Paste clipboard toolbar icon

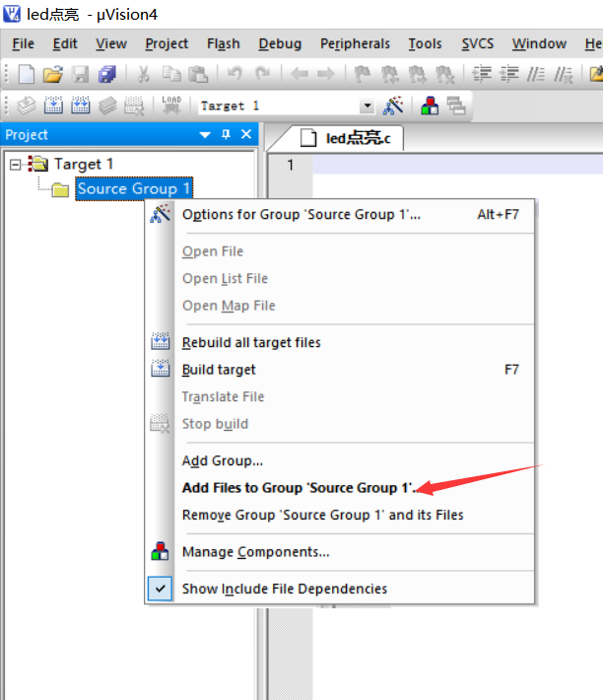(198, 74)
